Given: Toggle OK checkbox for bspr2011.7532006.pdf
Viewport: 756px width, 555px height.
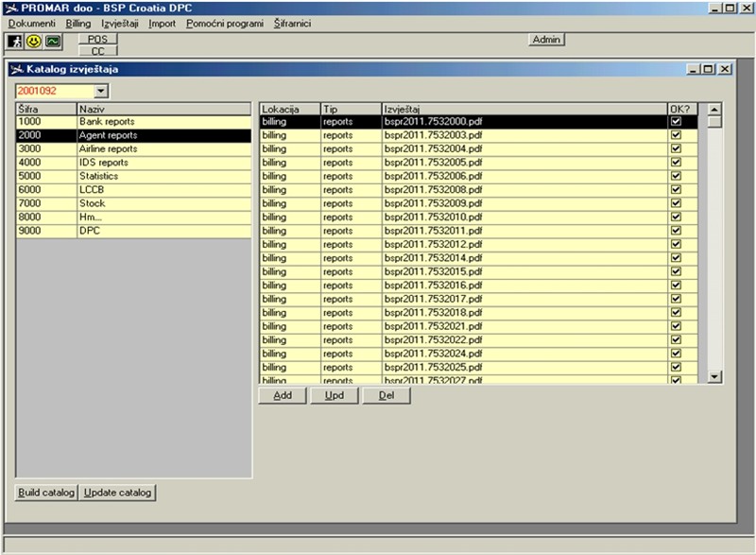Looking at the screenshot, I should [x=675, y=176].
